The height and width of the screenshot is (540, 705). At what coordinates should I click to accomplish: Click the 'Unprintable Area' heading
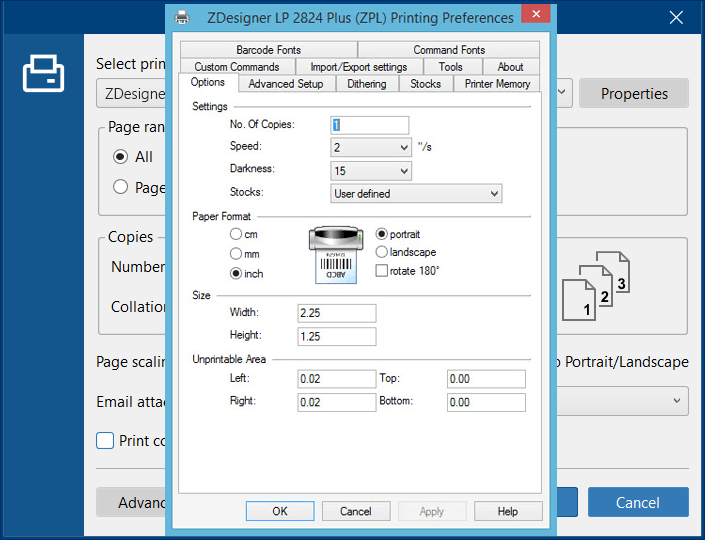229,359
